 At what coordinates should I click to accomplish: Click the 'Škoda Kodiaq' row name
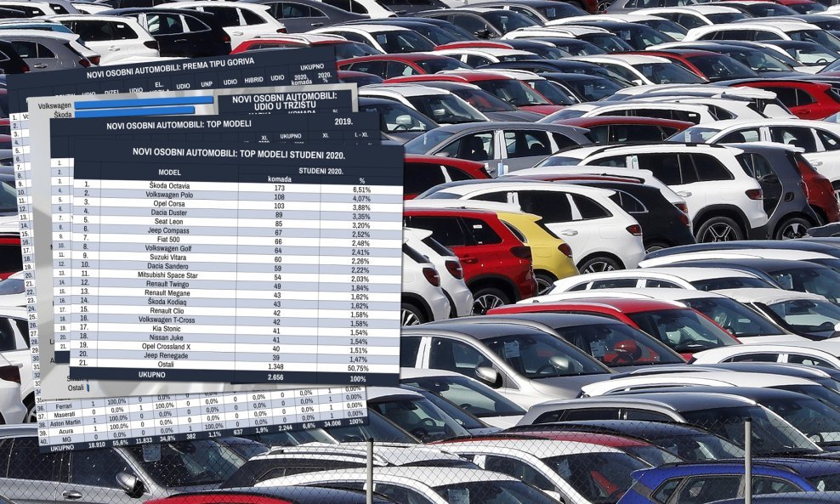pos(167,302)
